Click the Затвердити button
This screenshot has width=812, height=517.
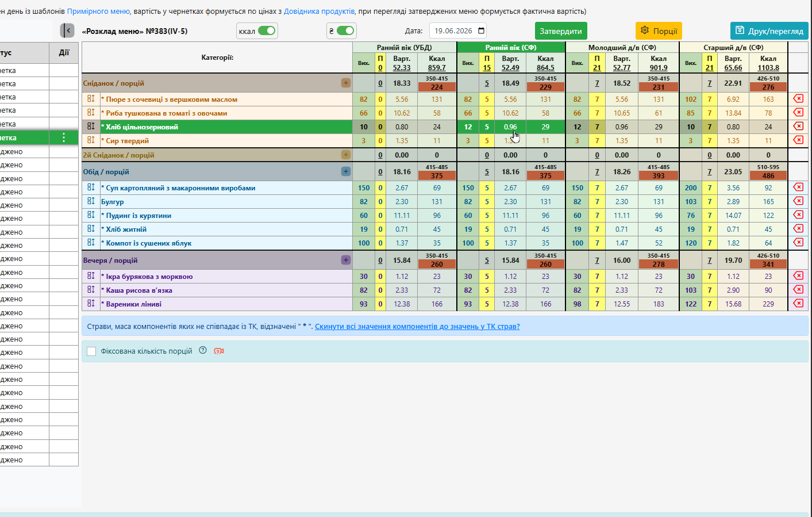click(561, 31)
